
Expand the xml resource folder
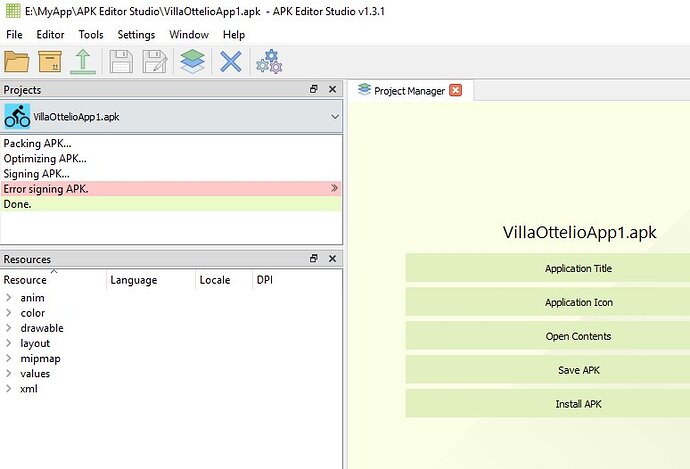[x=8, y=388]
